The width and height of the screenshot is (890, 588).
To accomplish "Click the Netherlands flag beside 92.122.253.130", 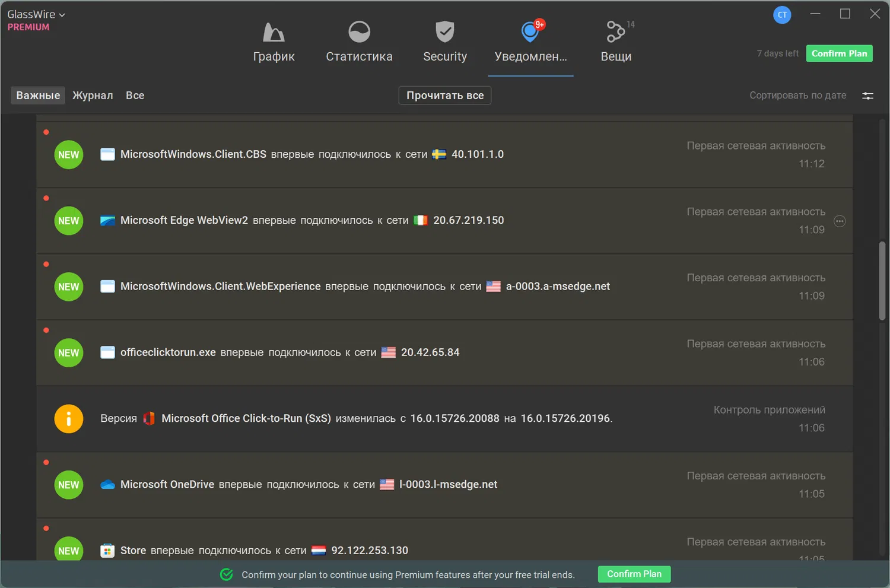I will point(319,551).
